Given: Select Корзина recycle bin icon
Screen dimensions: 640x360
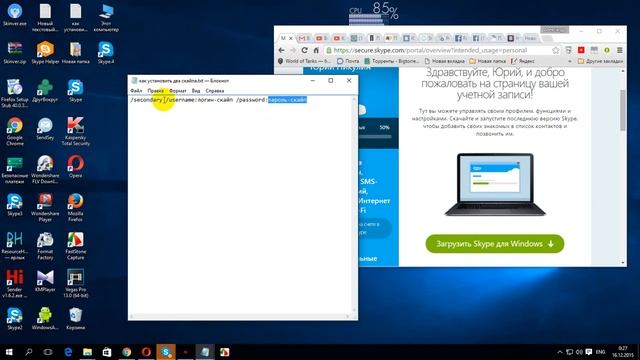Looking at the screenshot, I should pyautogui.click(x=76, y=319).
